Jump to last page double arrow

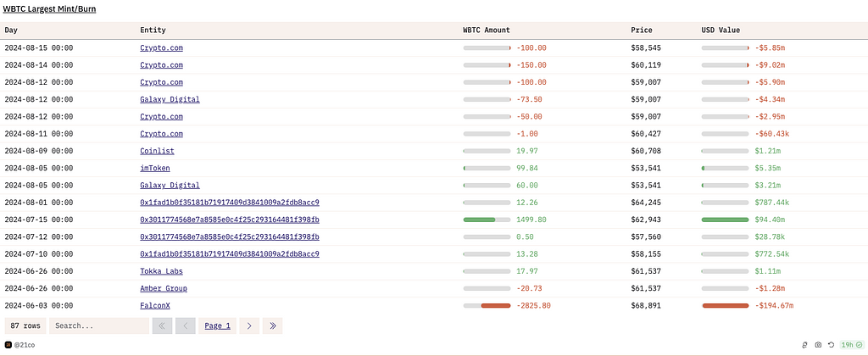271,325
